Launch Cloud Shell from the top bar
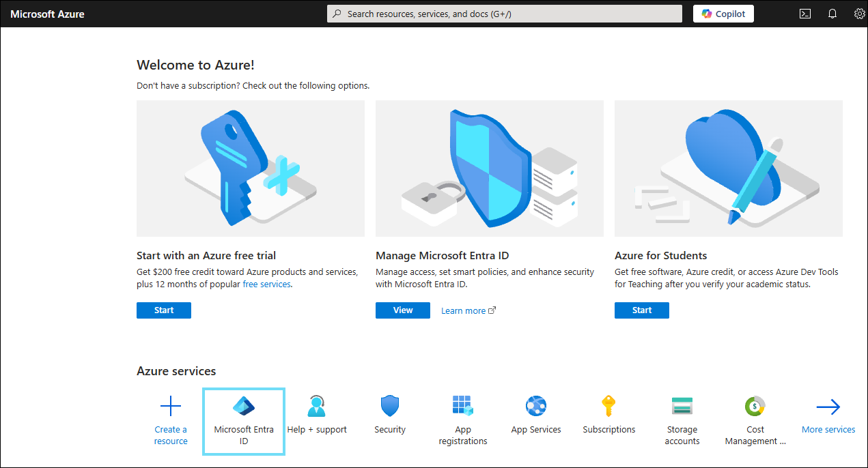 coord(804,13)
